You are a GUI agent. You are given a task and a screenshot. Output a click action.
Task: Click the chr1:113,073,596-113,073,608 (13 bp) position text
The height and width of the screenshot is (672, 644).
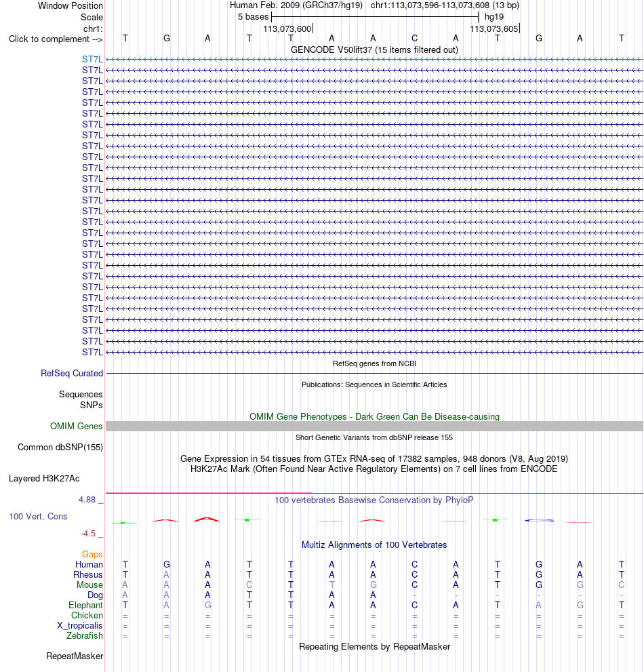pyautogui.click(x=445, y=5)
